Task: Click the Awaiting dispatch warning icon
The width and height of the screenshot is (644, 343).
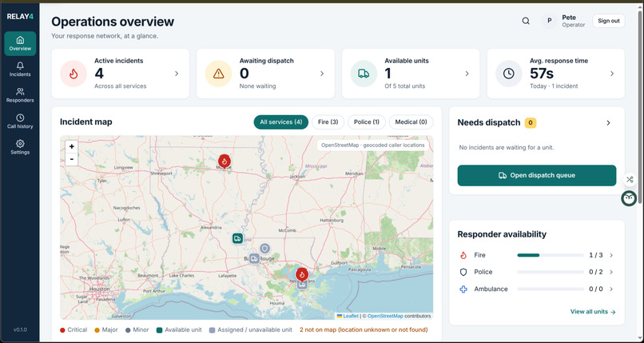Action: (x=218, y=74)
